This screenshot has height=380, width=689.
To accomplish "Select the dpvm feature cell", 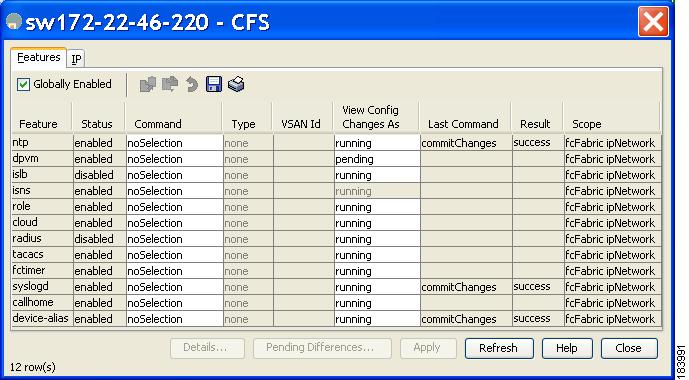I will (42, 159).
